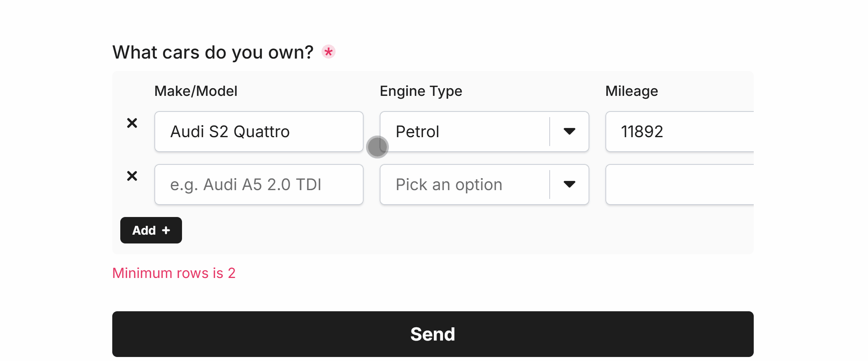Delete the empty second car row
The height and width of the screenshot is (361, 868).
pyautogui.click(x=132, y=176)
